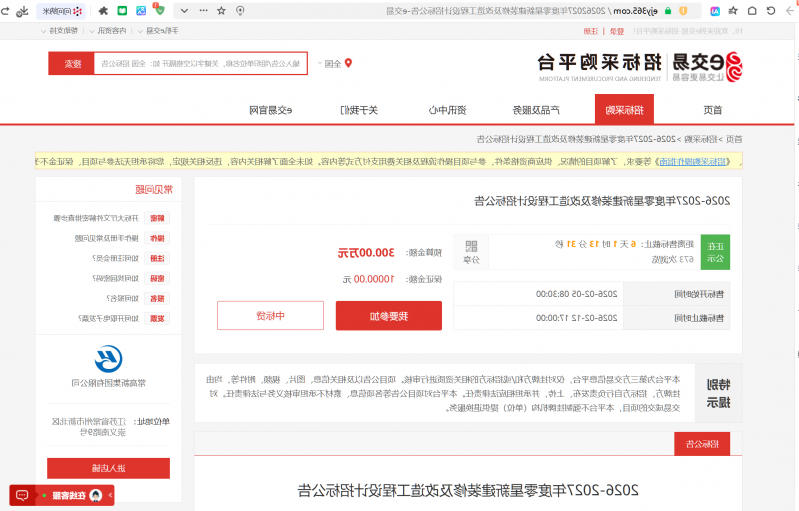This screenshot has width=799, height=511.
Task: Open the favorites list star icon
Action: pos(733,11)
